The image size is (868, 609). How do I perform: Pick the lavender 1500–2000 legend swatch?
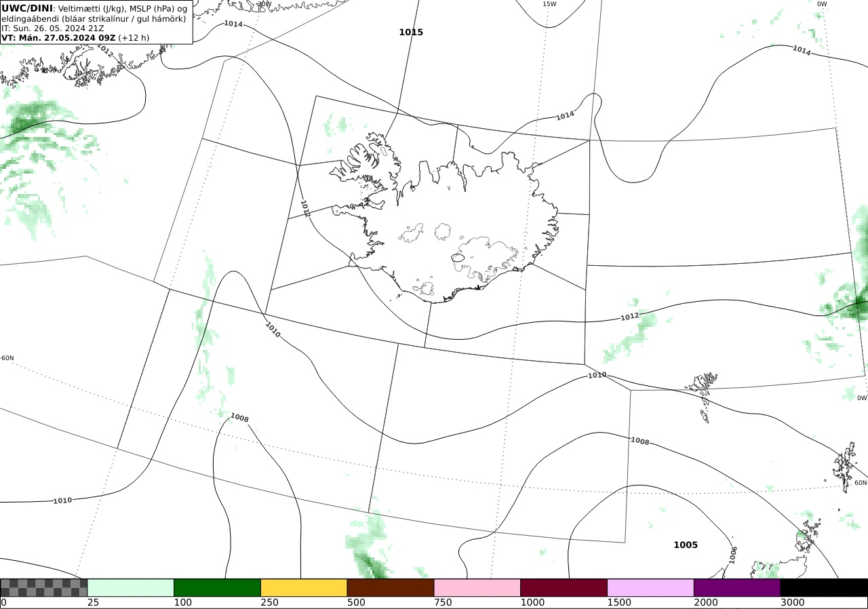651,587
